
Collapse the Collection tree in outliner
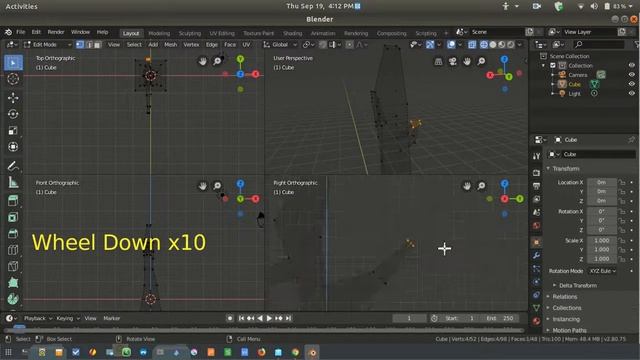click(543, 65)
